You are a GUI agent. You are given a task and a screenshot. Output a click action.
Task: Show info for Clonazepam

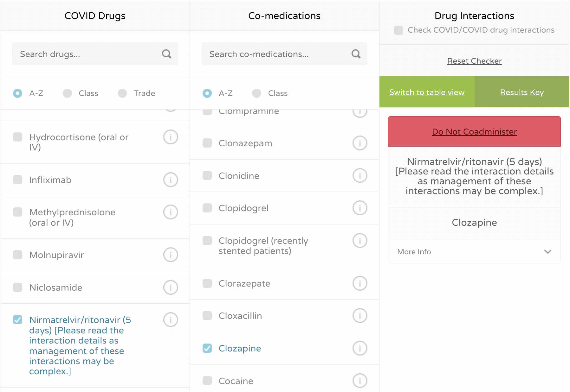[360, 143]
